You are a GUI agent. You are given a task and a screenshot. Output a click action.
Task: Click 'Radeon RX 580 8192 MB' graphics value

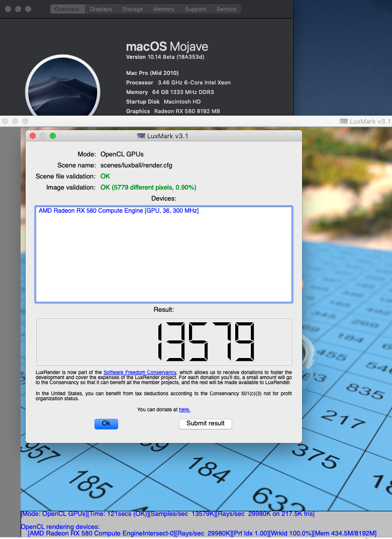[187, 112]
